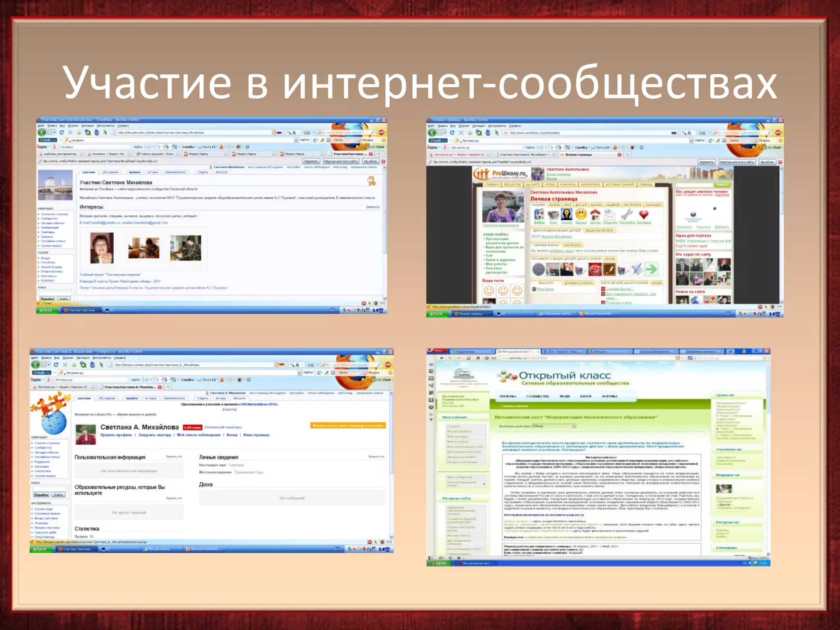840x630 pixels.
Task: Open the Настройки wrench icon on ProШколу
Action: 627,215
